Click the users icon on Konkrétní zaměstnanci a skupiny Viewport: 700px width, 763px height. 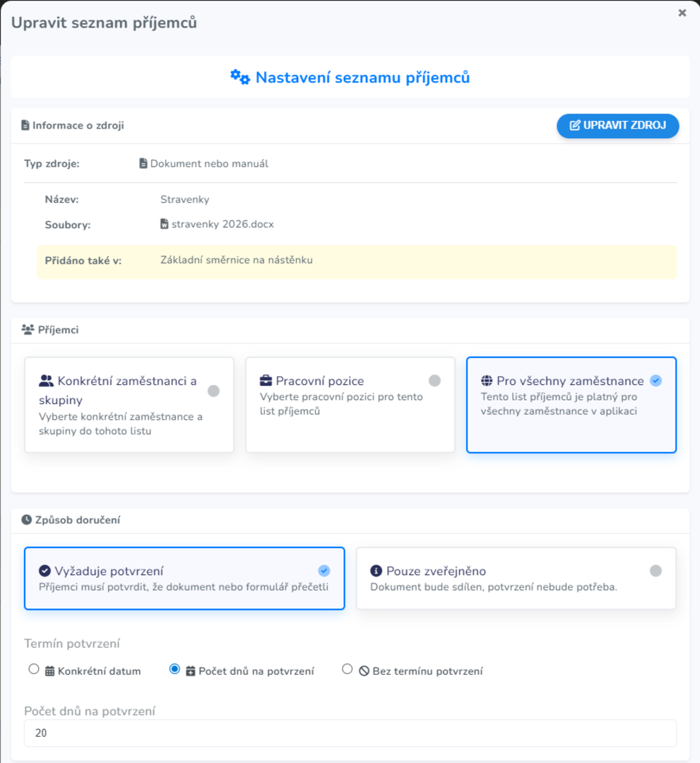pyautogui.click(x=47, y=381)
